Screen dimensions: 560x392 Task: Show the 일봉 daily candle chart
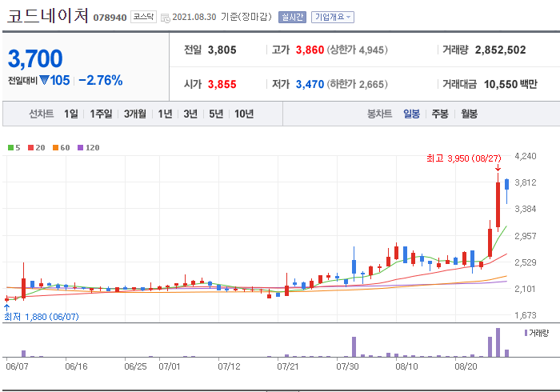pos(411,114)
